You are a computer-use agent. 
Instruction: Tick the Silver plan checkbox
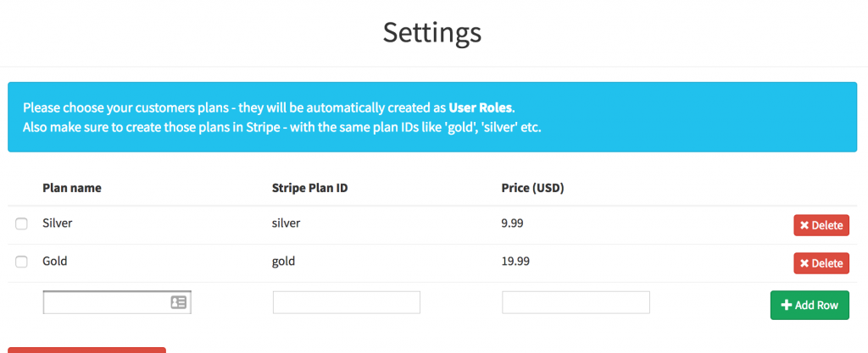(21, 224)
